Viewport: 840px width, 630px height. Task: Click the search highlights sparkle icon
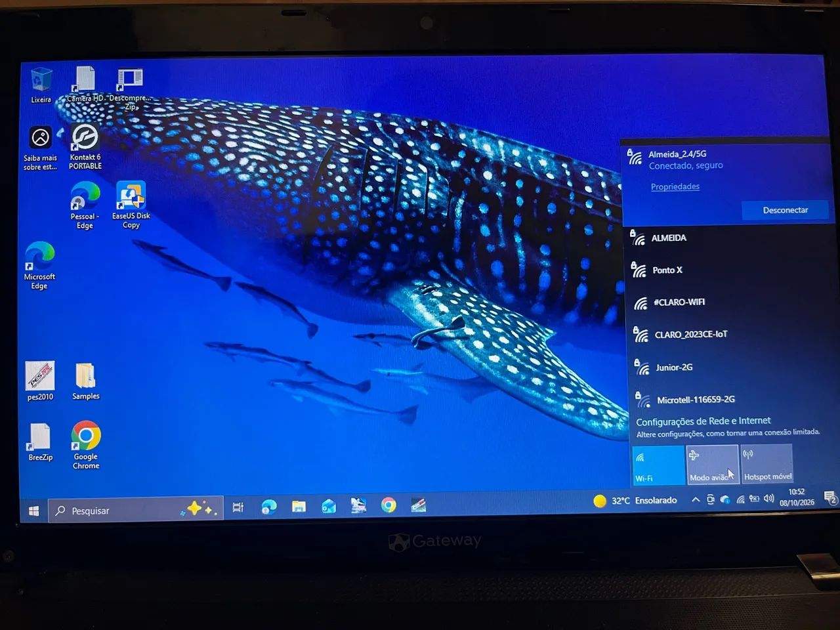(199, 509)
